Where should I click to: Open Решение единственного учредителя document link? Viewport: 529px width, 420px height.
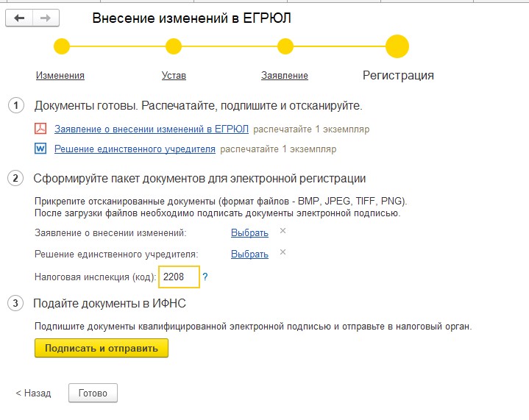point(135,149)
